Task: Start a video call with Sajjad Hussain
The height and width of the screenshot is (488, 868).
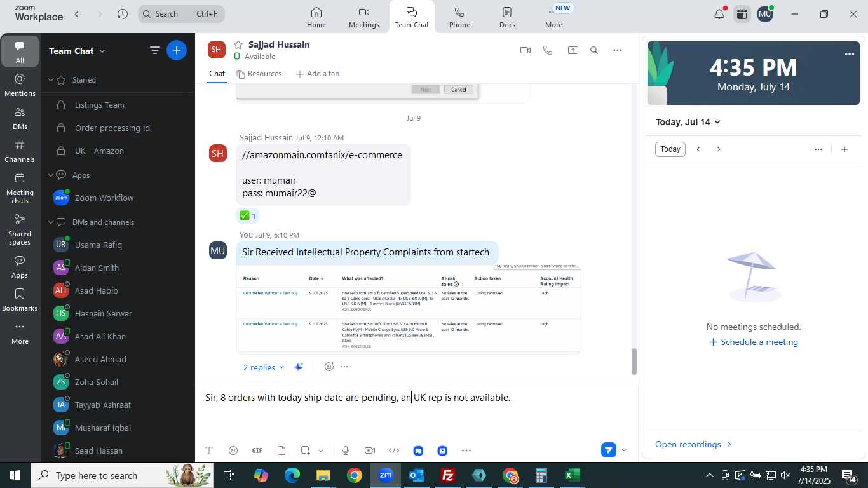Action: click(x=526, y=50)
